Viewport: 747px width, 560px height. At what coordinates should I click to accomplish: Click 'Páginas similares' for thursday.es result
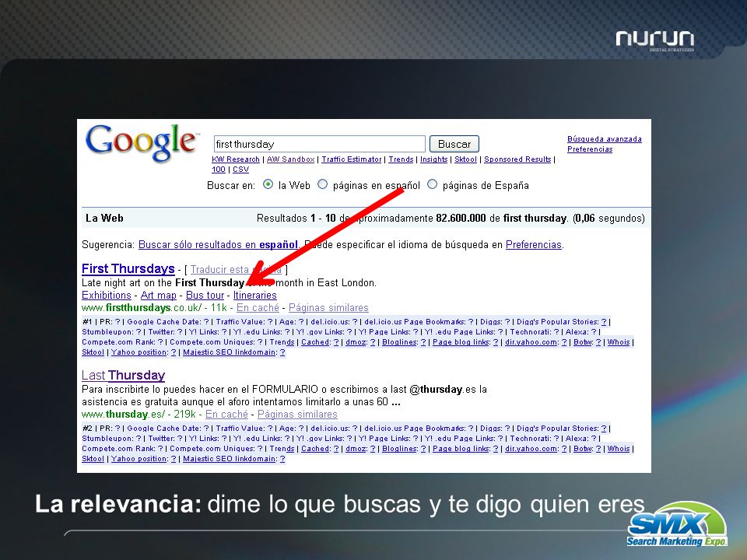point(297,415)
